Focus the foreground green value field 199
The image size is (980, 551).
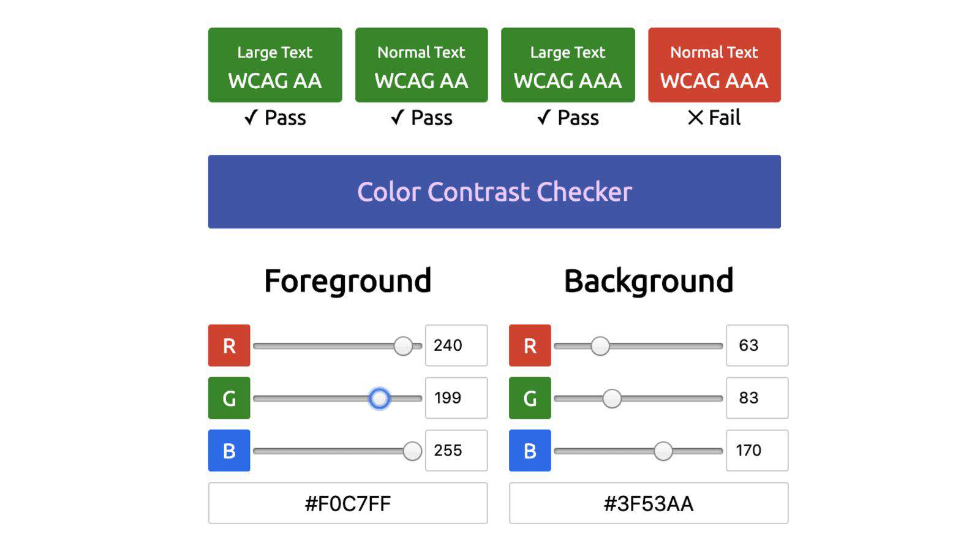click(456, 398)
